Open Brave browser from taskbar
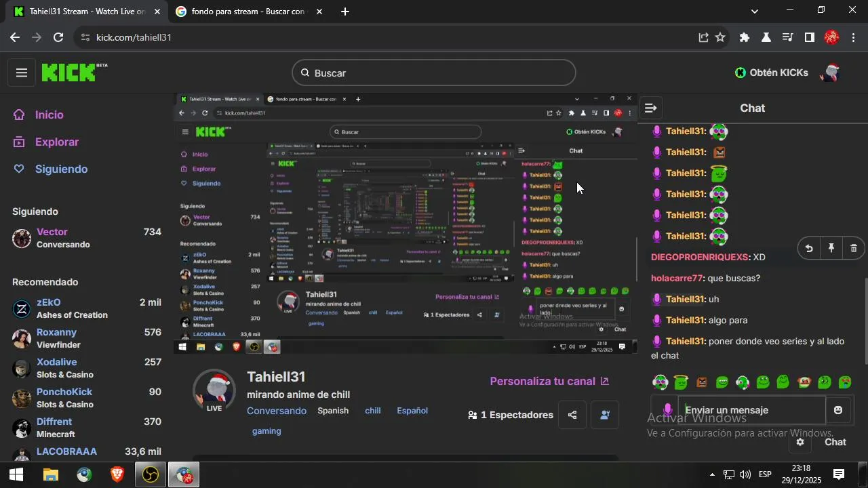The image size is (868, 488). pyautogui.click(x=117, y=475)
